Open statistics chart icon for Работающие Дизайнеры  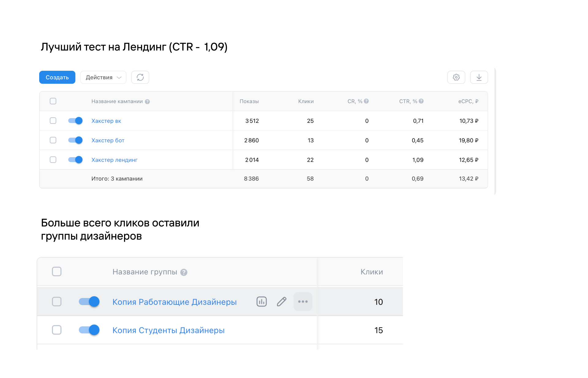[x=262, y=302]
